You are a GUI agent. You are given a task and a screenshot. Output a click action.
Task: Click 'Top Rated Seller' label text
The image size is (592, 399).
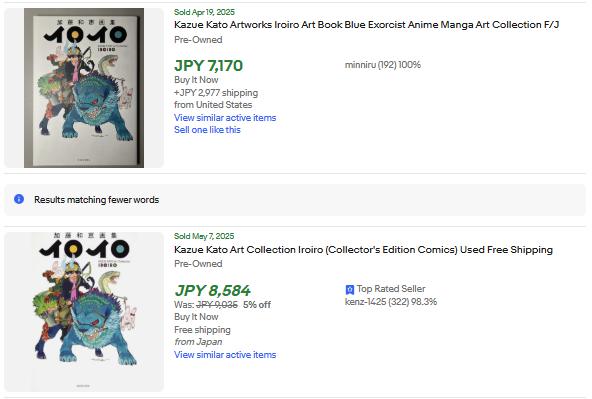pyautogui.click(x=391, y=289)
